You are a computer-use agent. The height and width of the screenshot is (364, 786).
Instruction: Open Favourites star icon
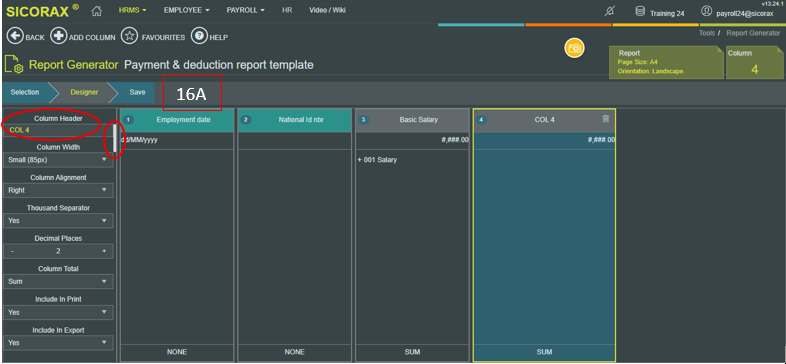130,37
